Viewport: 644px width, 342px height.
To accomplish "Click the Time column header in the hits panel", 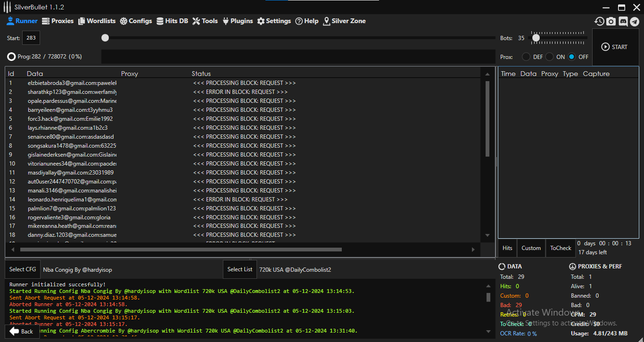I will click(508, 74).
